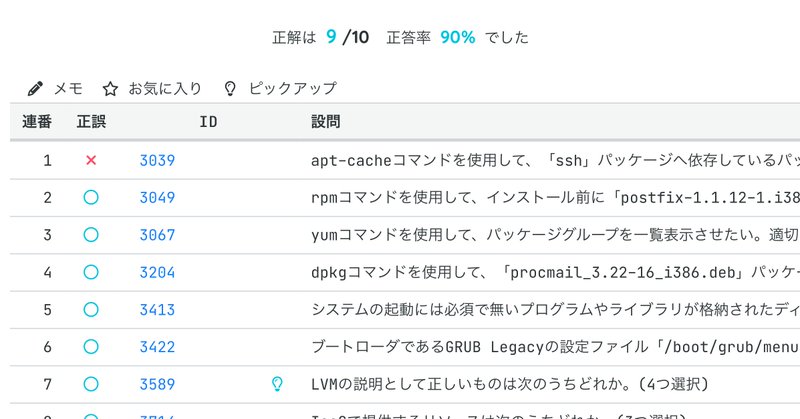Open question ID 3039
This screenshot has height=419, width=800.
click(157, 160)
